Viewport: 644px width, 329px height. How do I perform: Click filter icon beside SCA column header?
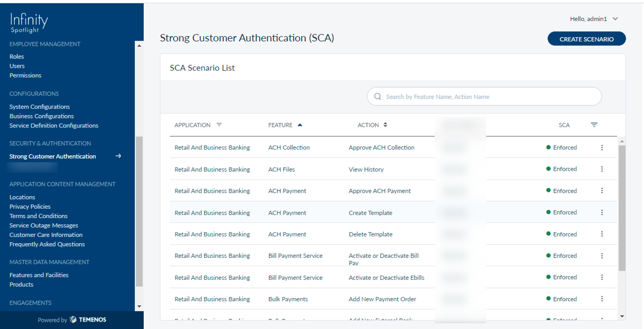point(594,125)
